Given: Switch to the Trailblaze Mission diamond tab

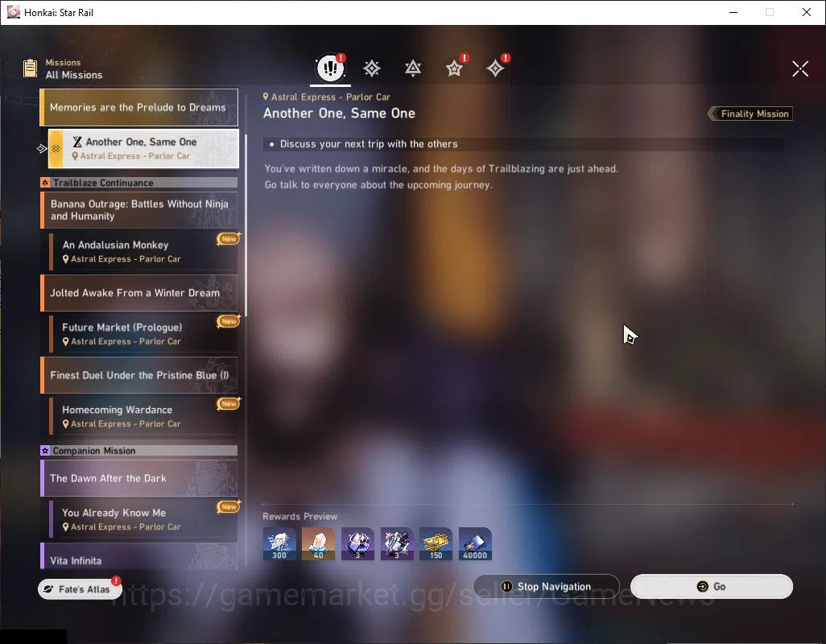Looking at the screenshot, I should pos(372,68).
